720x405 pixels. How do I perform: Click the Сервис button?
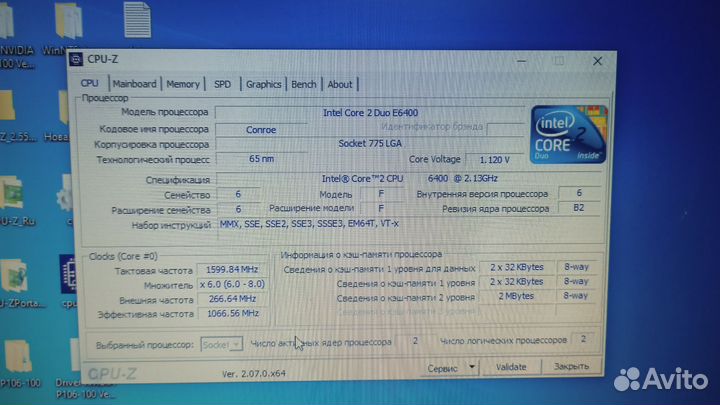443,368
